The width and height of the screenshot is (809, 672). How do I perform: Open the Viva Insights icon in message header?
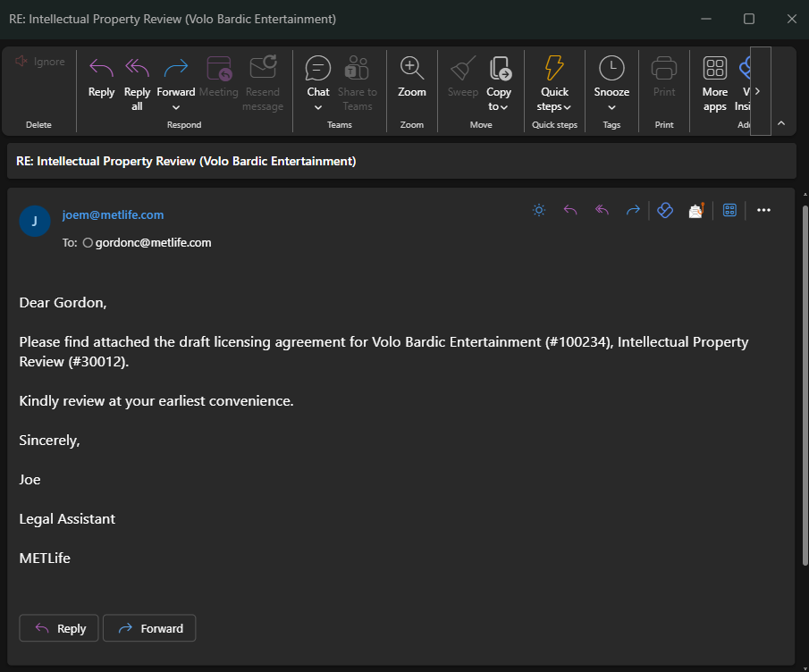coord(665,210)
